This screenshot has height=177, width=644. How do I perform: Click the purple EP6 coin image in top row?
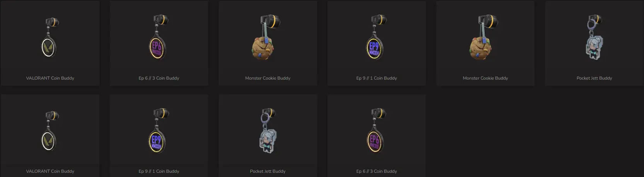(159, 37)
